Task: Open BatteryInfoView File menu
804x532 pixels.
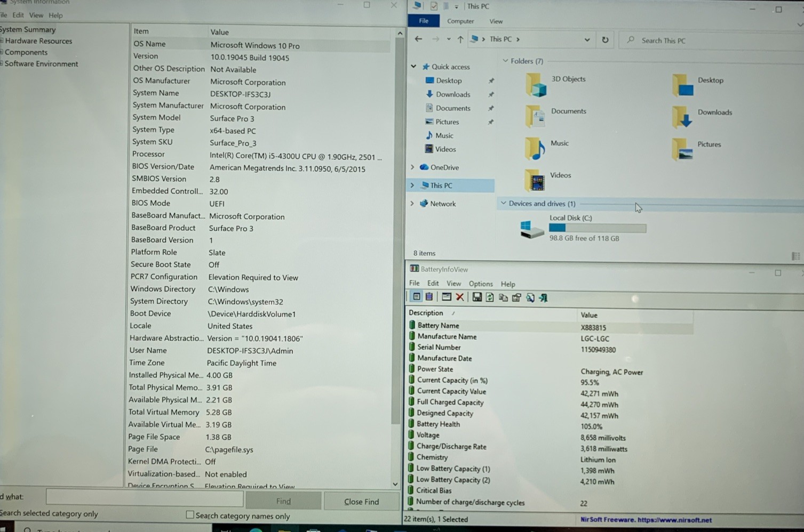Action: pyautogui.click(x=415, y=283)
